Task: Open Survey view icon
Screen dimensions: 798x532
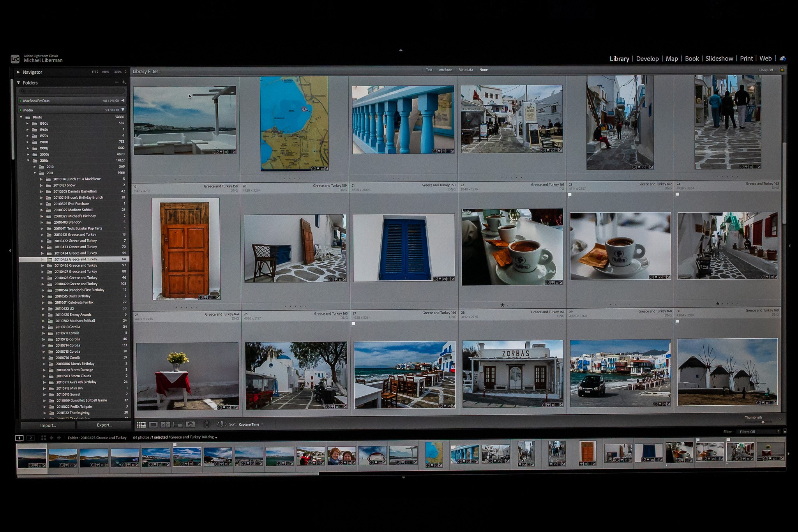Action: click(178, 424)
